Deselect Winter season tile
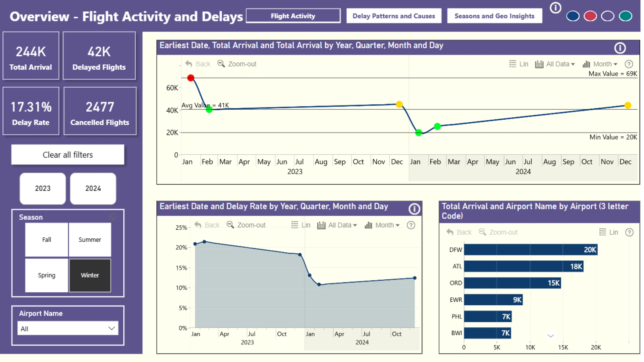 coord(90,275)
